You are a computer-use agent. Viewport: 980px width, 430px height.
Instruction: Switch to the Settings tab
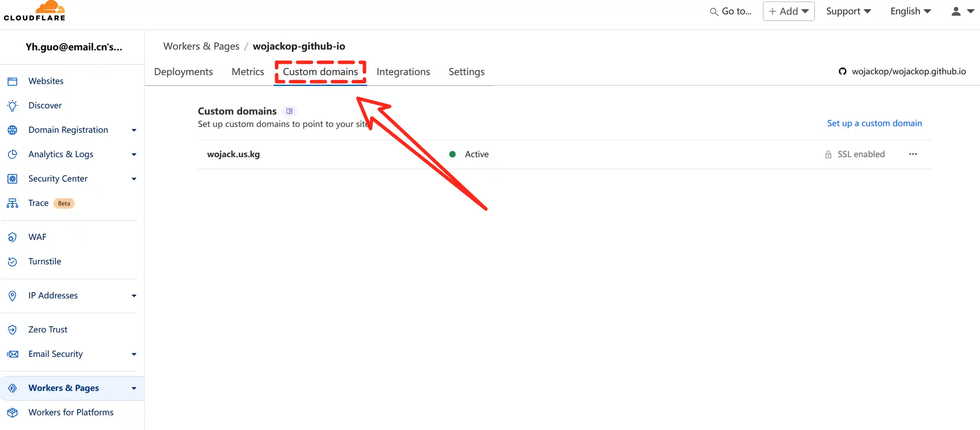coord(466,72)
